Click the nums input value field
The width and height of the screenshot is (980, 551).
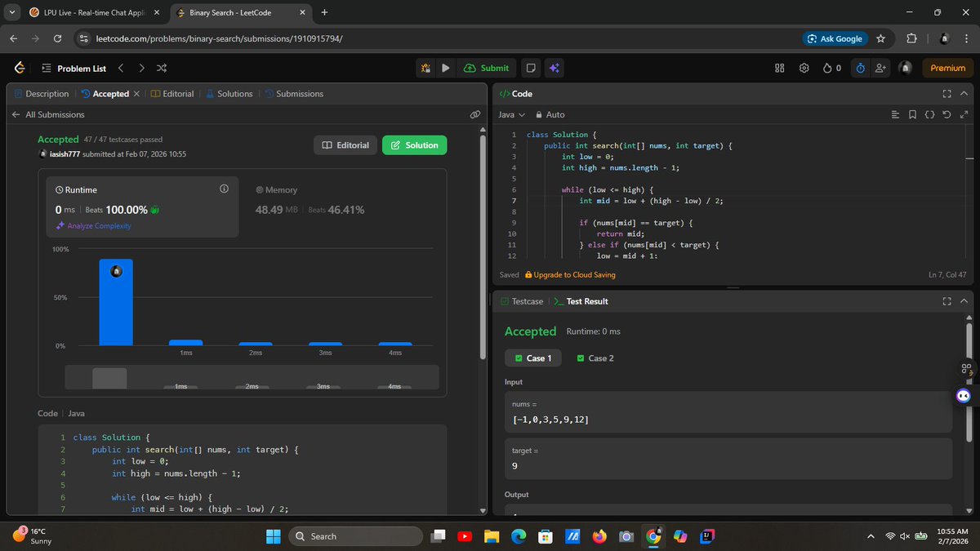[x=728, y=411]
